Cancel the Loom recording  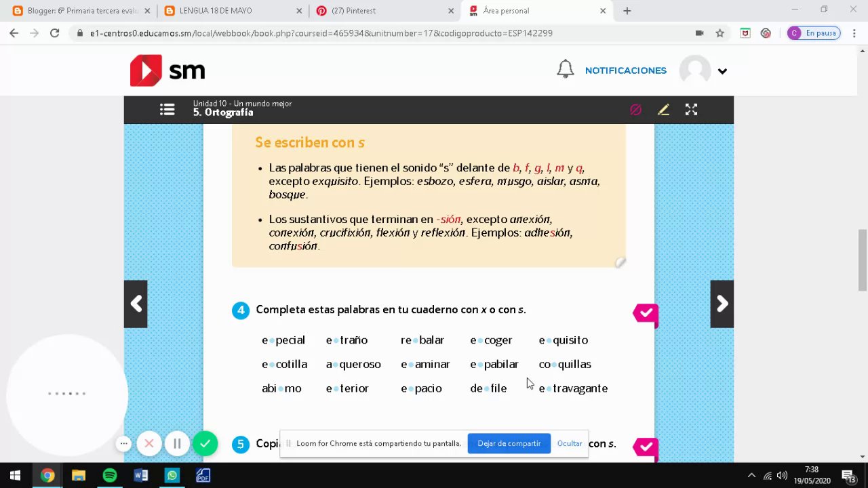pos(149,444)
